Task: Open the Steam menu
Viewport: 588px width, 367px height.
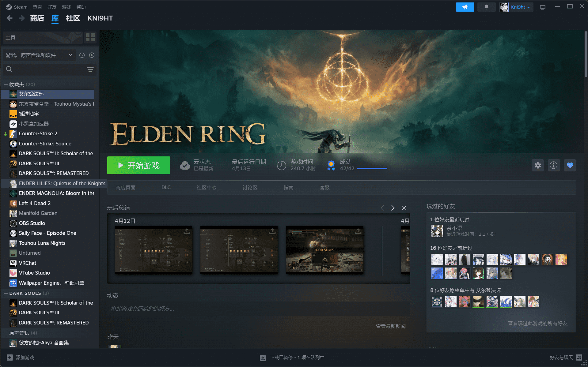Action: (x=21, y=7)
